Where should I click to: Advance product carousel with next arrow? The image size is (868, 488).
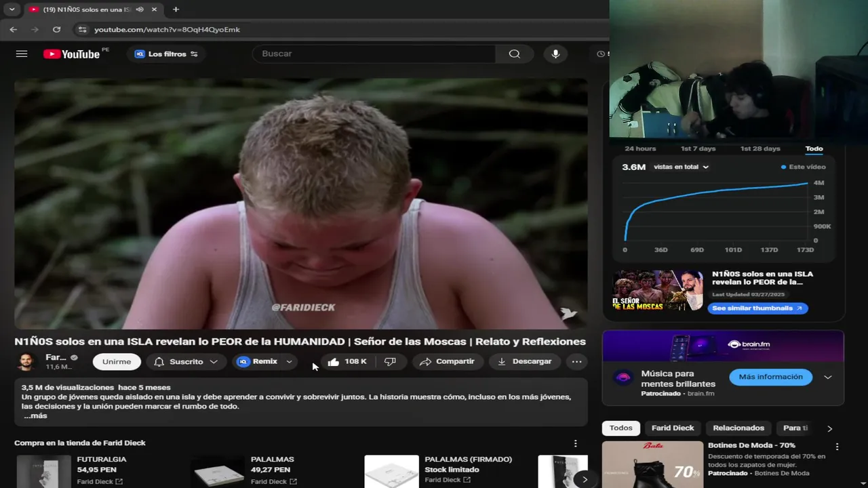[585, 479]
